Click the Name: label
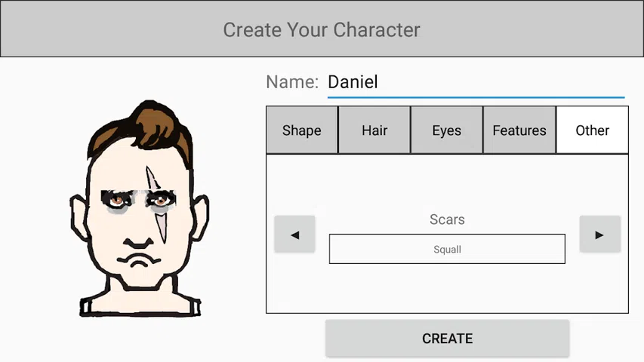Viewport: 644px width, 362px height. pyautogui.click(x=292, y=82)
